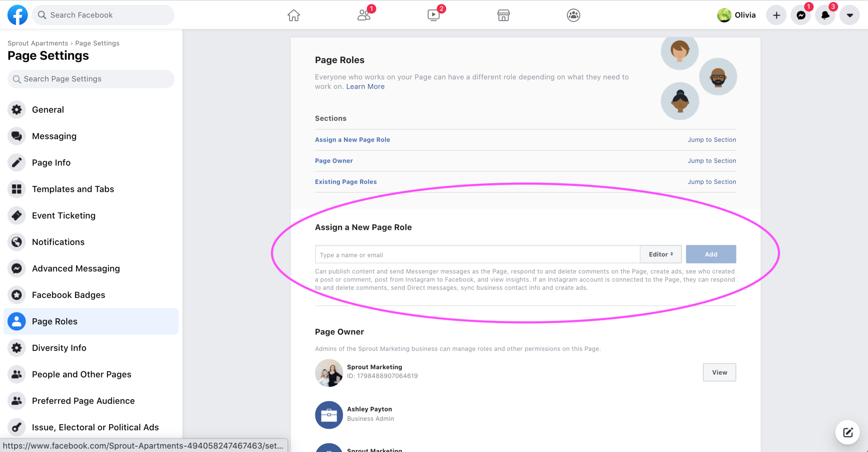Click the Facebook logo icon
This screenshot has height=452, width=868.
[17, 15]
